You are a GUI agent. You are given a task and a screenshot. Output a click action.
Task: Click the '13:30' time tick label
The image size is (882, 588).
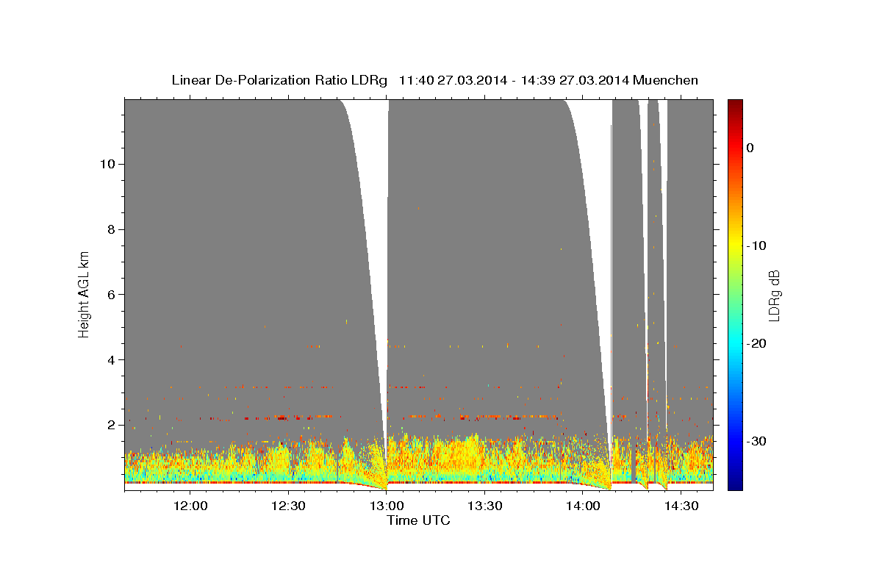[484, 506]
